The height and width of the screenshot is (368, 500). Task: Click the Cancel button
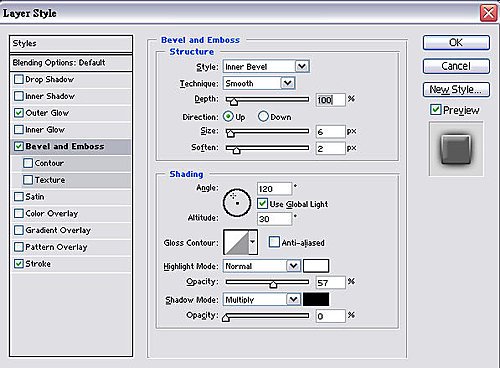pyautogui.click(x=456, y=66)
